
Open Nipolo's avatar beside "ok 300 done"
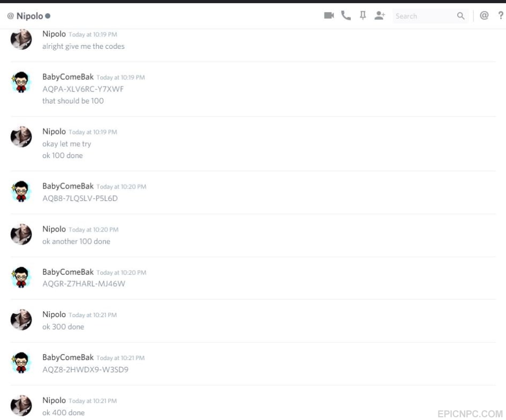[21, 320]
